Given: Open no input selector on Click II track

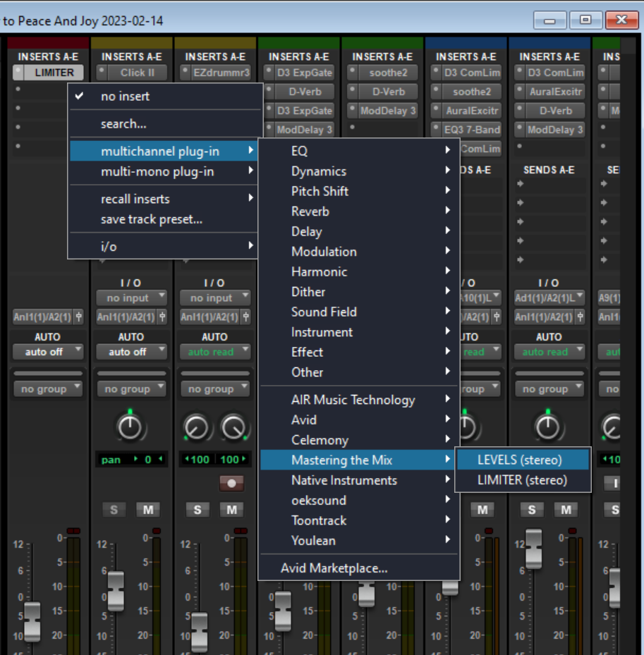Looking at the screenshot, I should pyautogui.click(x=132, y=298).
